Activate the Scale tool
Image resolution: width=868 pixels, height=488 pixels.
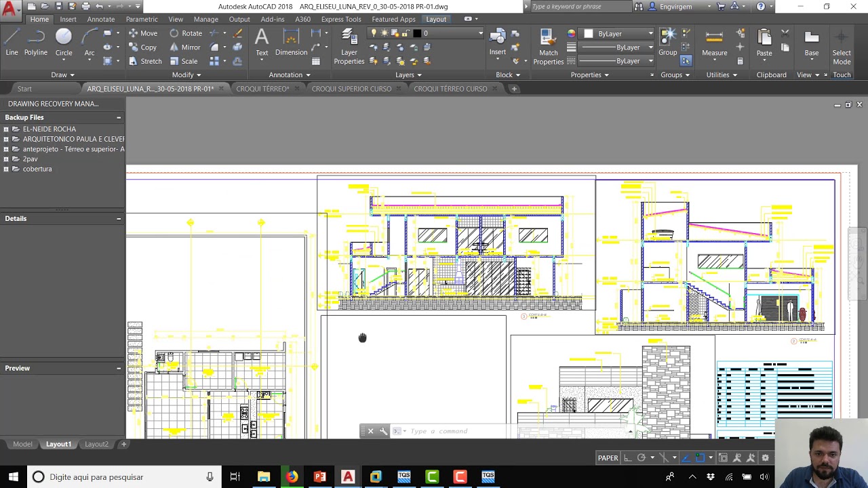(x=183, y=61)
